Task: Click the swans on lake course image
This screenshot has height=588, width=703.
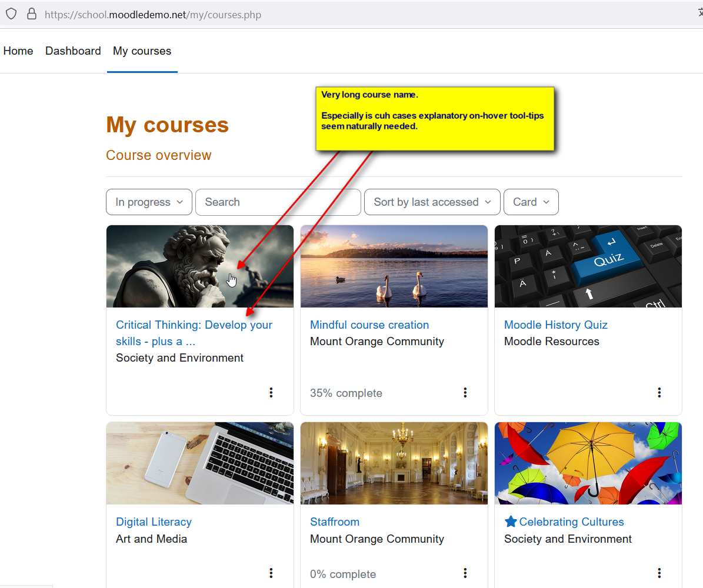Action: point(394,266)
